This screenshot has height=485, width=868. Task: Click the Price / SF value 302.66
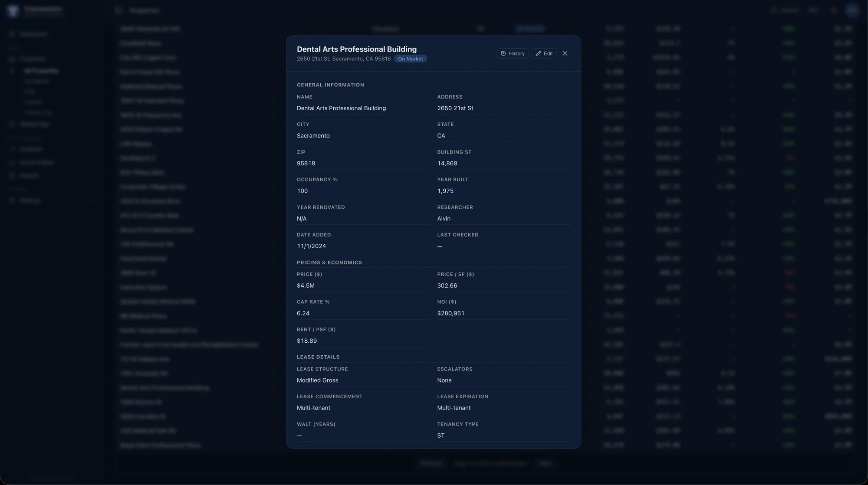(447, 285)
